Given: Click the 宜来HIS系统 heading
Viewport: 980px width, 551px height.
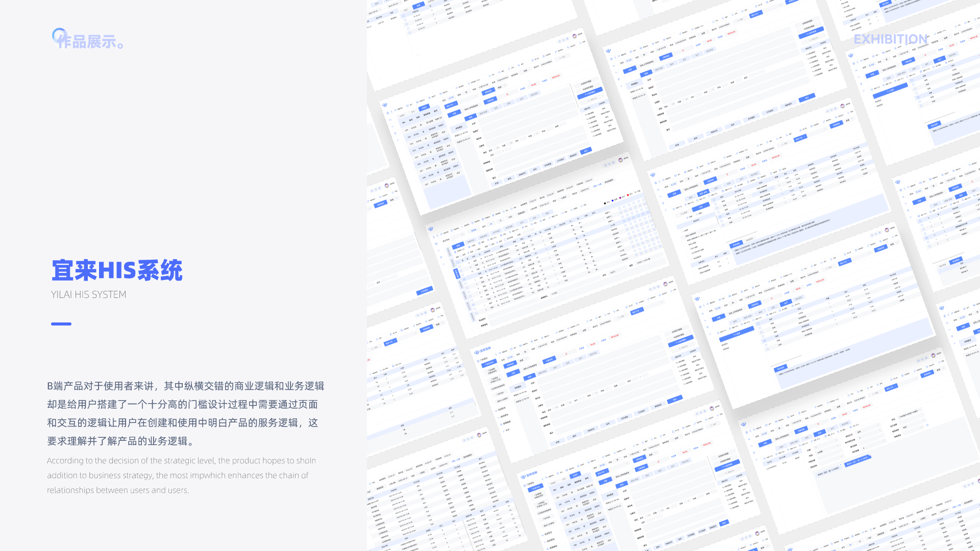Looking at the screenshot, I should [117, 270].
